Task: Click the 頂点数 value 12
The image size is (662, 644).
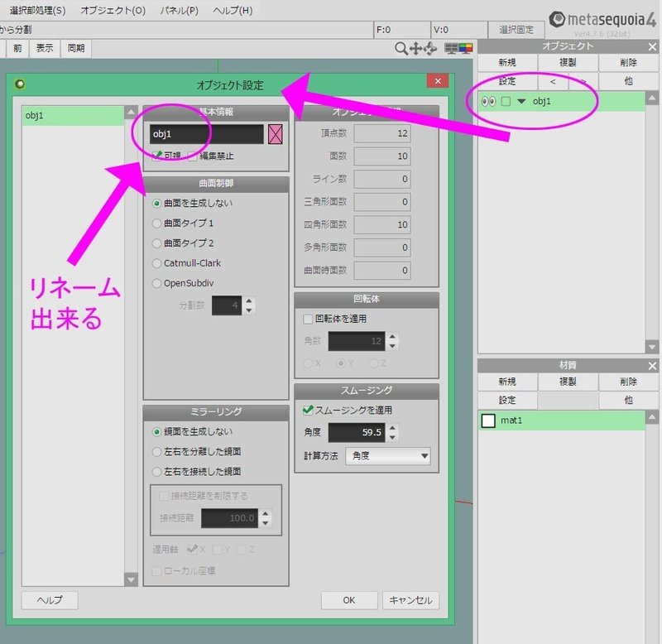Action: coord(382,133)
